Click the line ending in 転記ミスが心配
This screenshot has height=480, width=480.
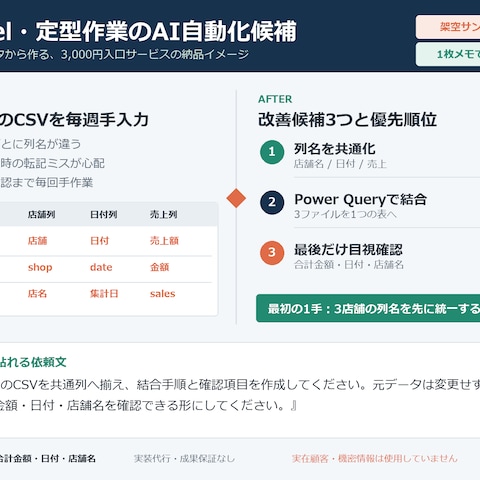[x=52, y=163]
